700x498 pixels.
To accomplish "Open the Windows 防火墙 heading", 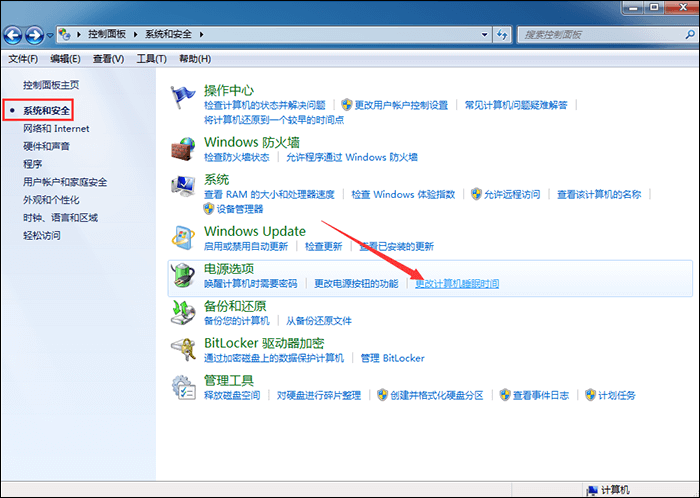I will (252, 142).
